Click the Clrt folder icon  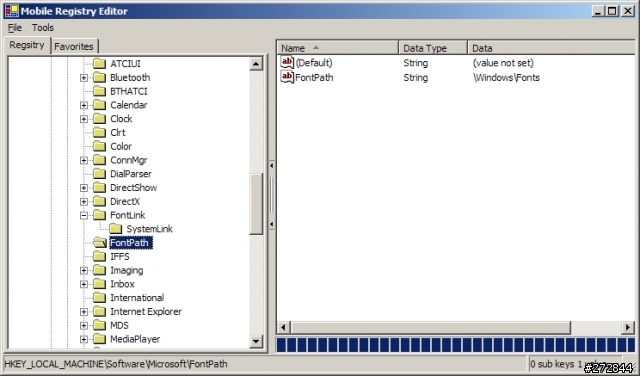point(99,133)
